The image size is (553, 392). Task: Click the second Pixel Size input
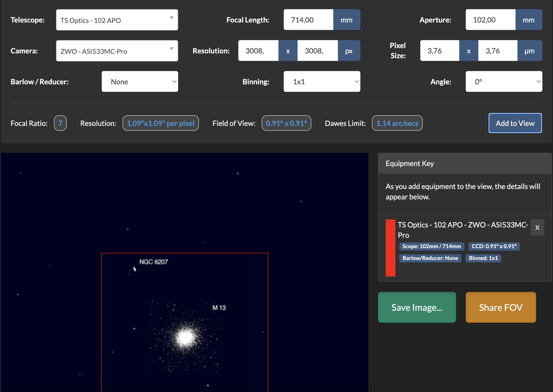point(498,51)
